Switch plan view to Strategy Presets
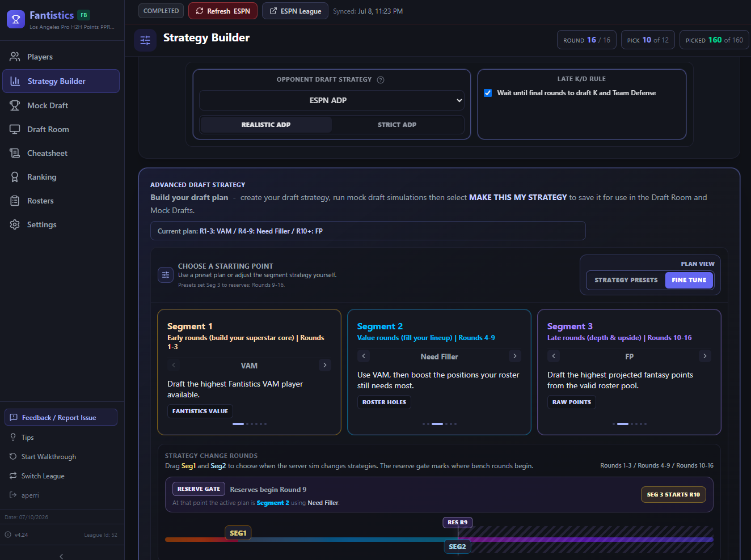 pos(626,280)
